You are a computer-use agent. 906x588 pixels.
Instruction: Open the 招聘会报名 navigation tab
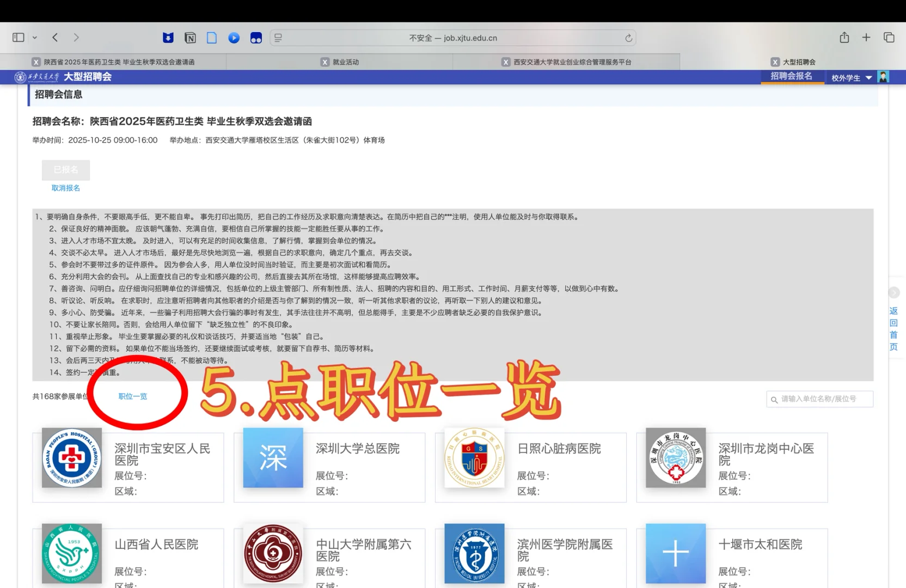pos(791,76)
